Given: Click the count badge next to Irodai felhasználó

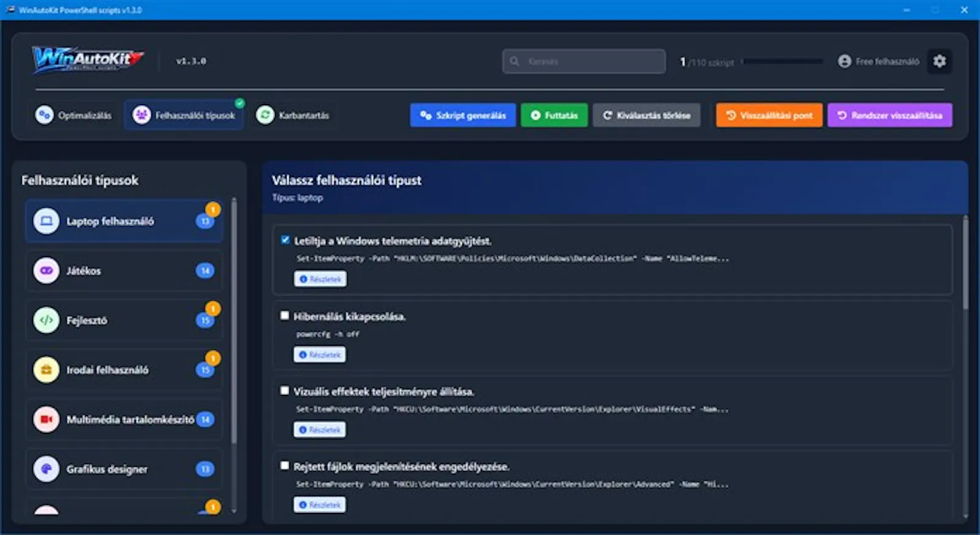Looking at the screenshot, I should pos(204,370).
